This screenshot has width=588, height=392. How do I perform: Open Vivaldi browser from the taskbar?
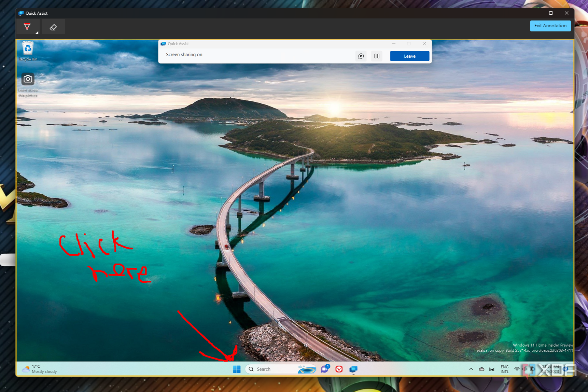pos(339,369)
